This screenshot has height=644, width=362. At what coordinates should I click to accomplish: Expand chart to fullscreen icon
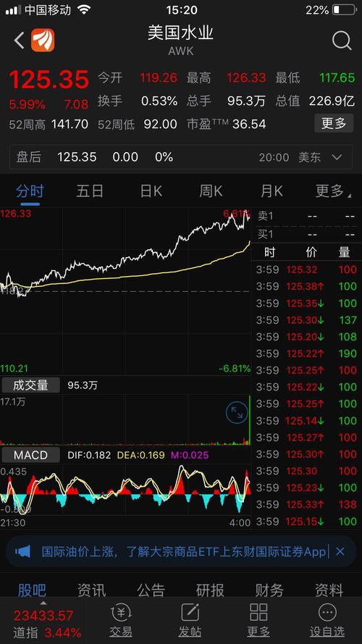click(237, 412)
